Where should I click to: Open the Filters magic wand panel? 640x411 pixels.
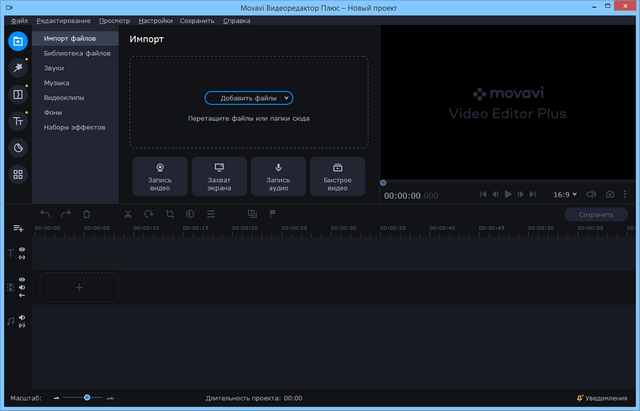pos(17,68)
